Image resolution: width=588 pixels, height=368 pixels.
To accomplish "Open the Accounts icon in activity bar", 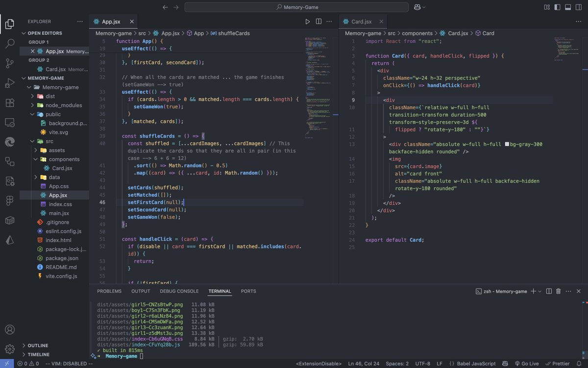I will tap(10, 330).
